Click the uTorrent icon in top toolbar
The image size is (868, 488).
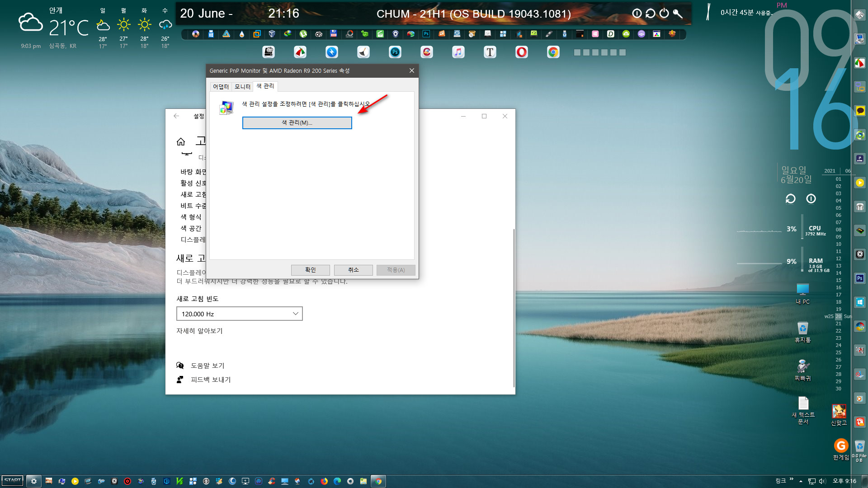[303, 34]
